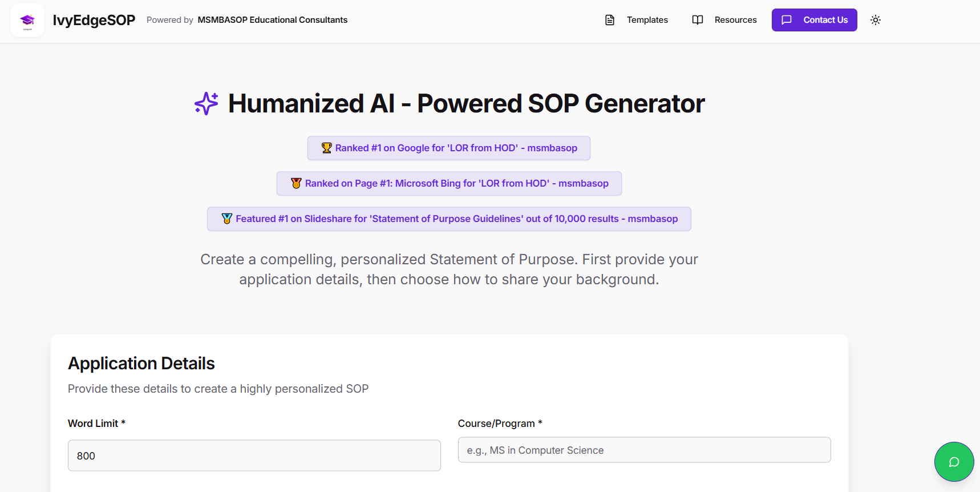Viewport: 980px width, 492px height.
Task: Toggle the light/dark theme sun icon
Action: tap(875, 20)
